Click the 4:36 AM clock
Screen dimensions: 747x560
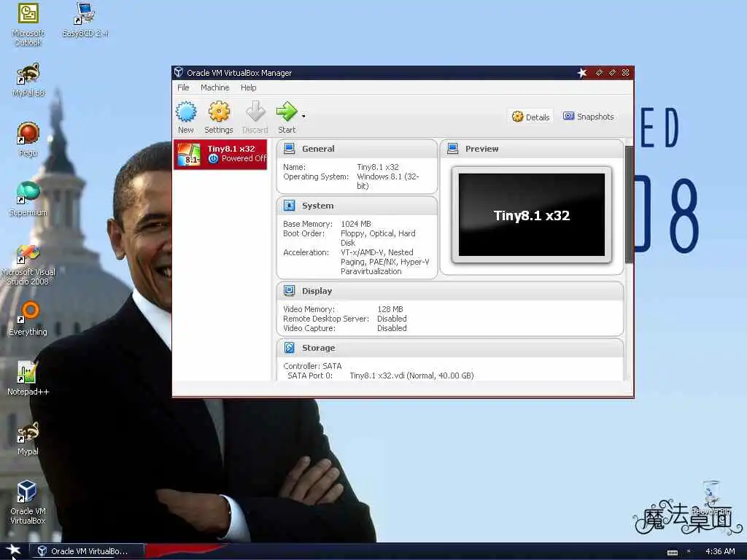tap(720, 551)
